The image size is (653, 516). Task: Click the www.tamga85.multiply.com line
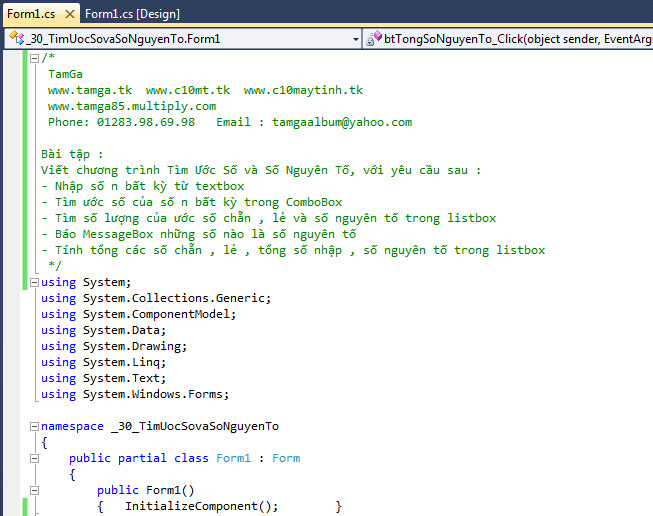(x=132, y=106)
